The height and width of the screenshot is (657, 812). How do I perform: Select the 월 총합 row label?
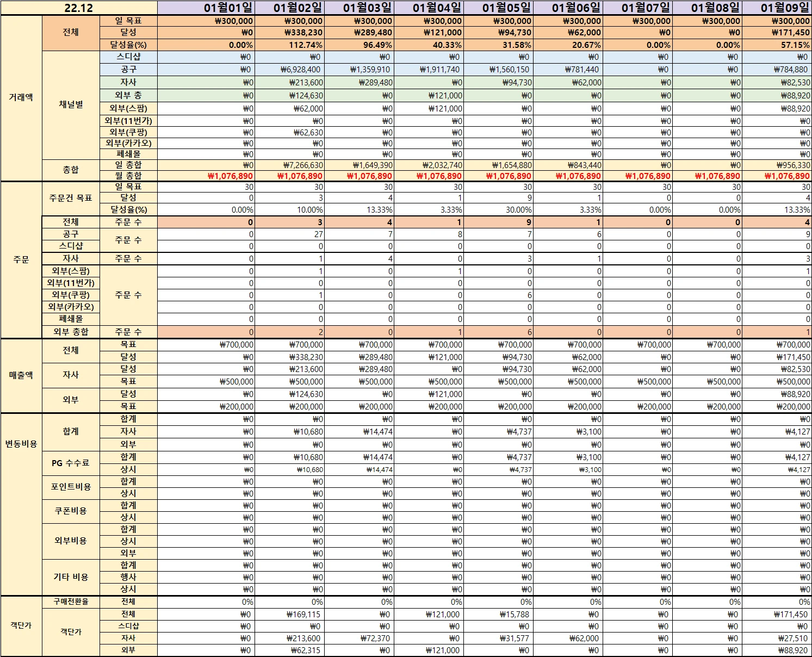click(128, 176)
